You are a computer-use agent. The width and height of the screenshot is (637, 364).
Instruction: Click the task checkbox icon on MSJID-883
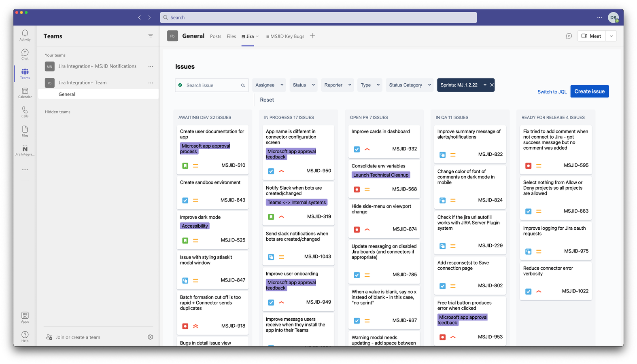(x=528, y=212)
